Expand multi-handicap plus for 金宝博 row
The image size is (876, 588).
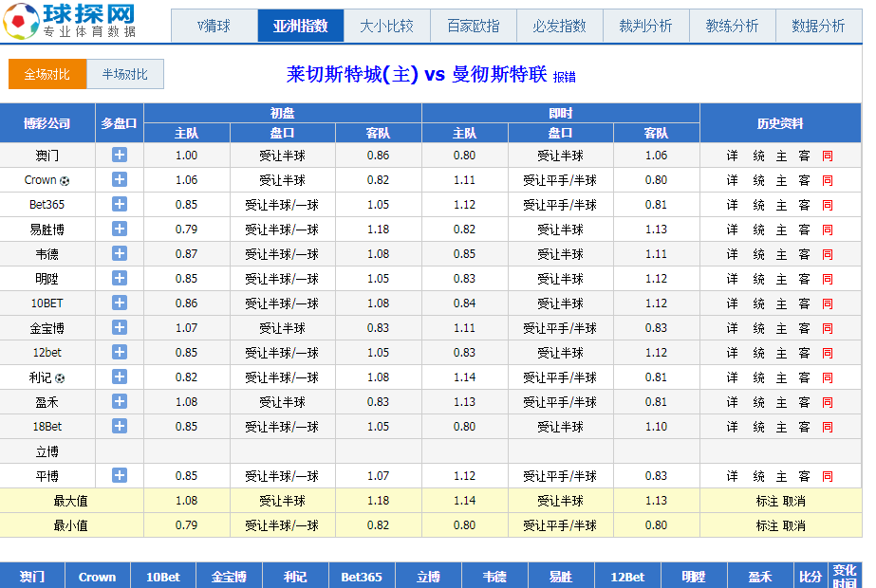click(x=119, y=327)
